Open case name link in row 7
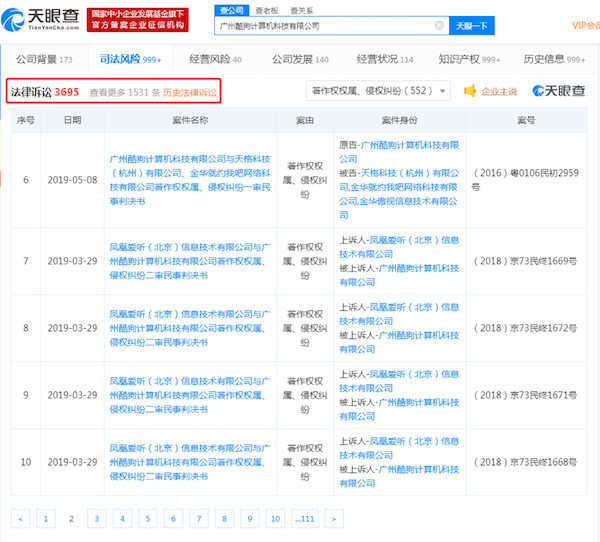The width and height of the screenshot is (600, 542). (190, 261)
